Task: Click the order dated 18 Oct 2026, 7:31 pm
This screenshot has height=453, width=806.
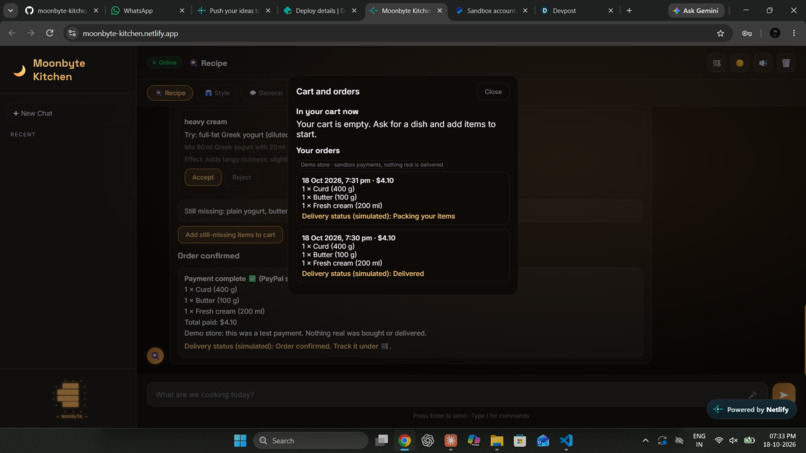Action: pyautogui.click(x=403, y=198)
